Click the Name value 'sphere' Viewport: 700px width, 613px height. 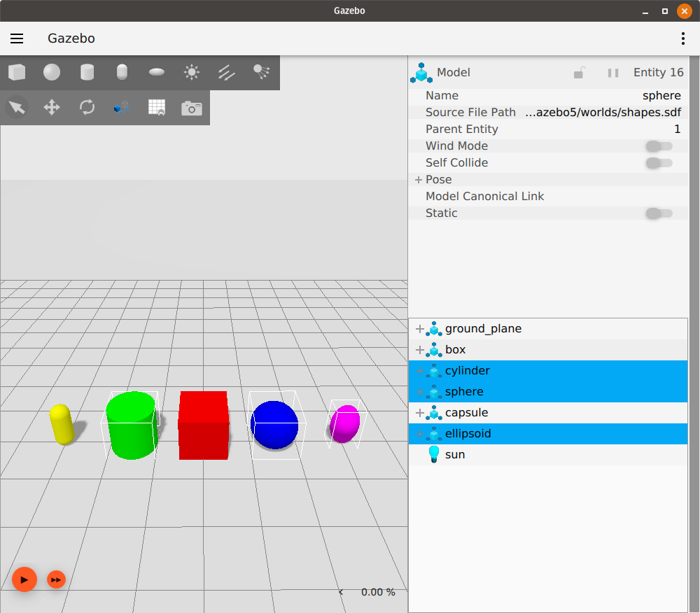pyautogui.click(x=661, y=95)
